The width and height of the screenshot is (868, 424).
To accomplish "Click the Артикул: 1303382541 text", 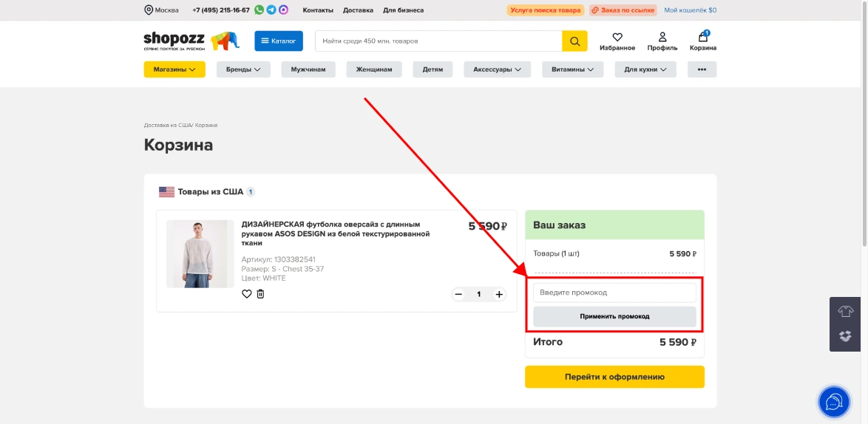I will coord(279,259).
